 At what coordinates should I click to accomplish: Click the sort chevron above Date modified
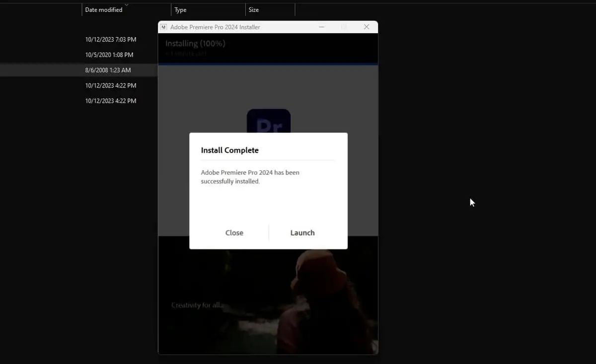point(126,5)
